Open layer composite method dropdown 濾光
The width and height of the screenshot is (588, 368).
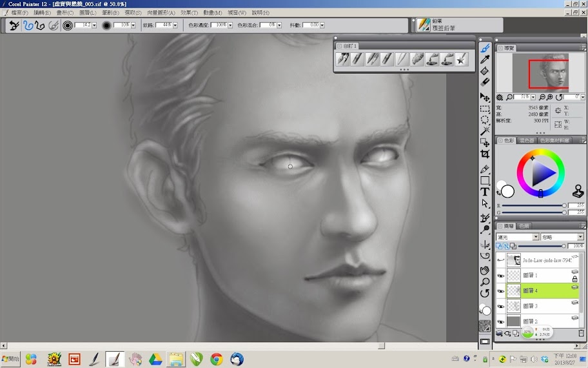click(518, 237)
